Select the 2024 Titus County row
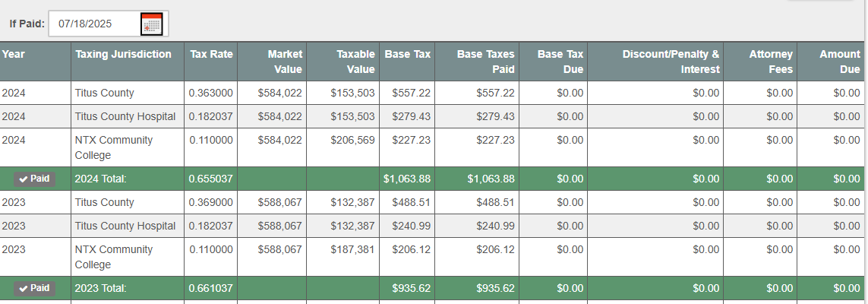Screen dimensions: 868x304 pos(105,93)
